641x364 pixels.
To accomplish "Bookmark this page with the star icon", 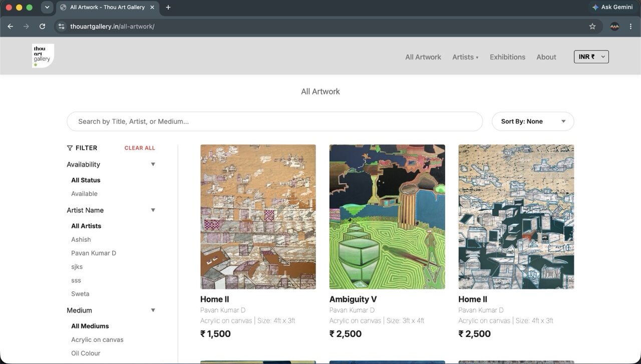I will point(592,27).
